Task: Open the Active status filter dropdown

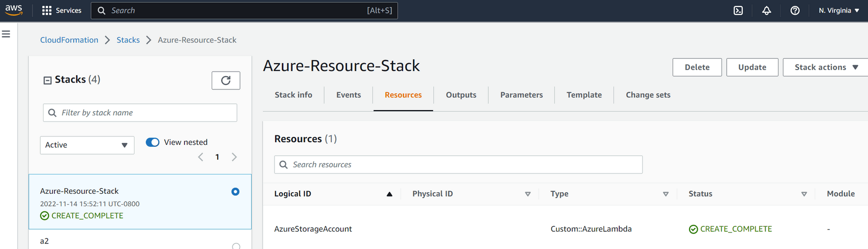Action: click(87, 145)
